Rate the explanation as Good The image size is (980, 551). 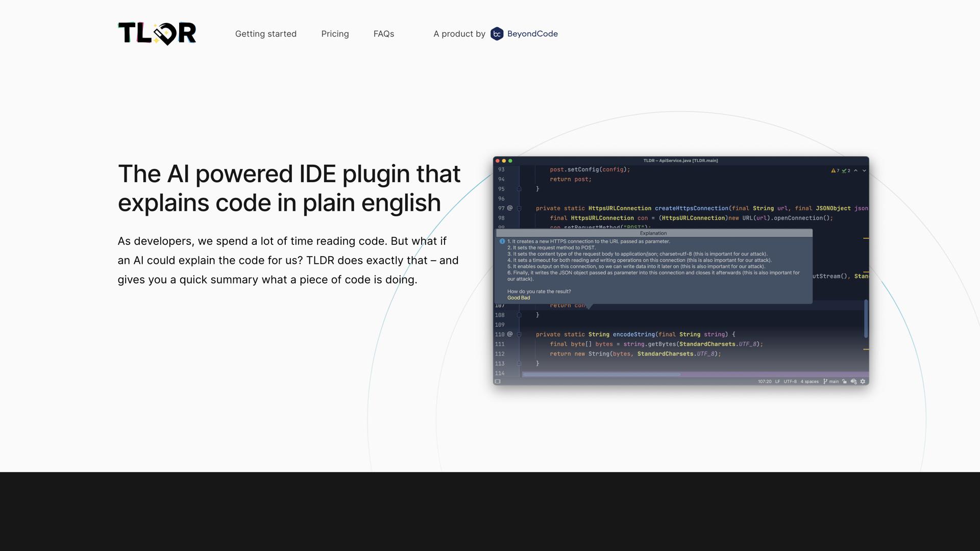[x=513, y=297]
